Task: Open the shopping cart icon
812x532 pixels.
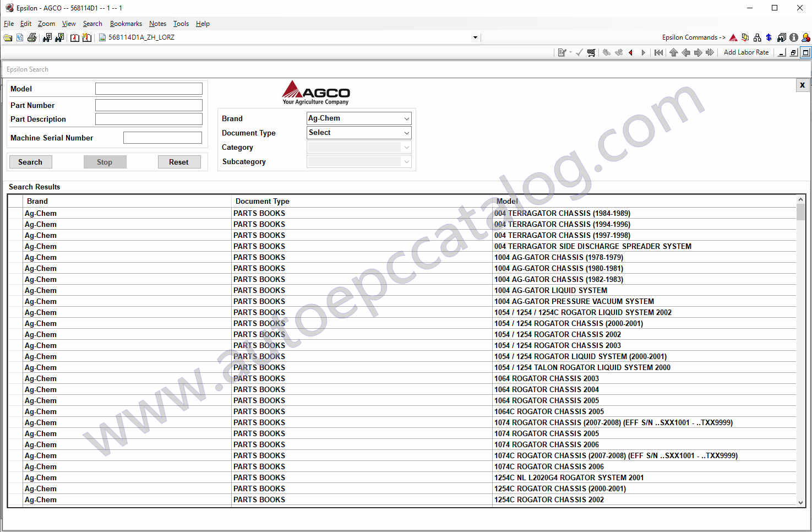Action: coord(591,53)
